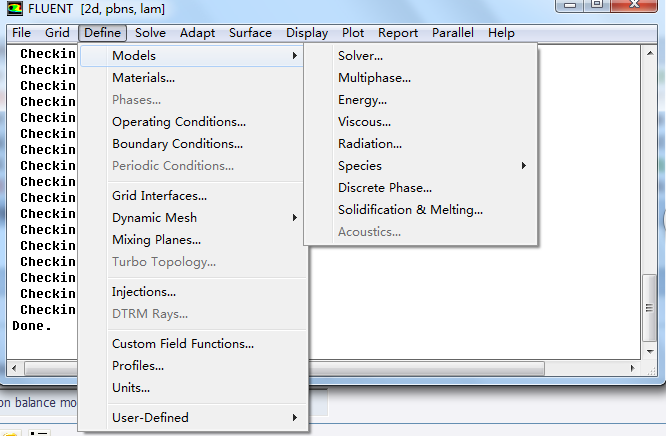The height and width of the screenshot is (436, 666).
Task: Open the Adapt menu
Action: [197, 33]
